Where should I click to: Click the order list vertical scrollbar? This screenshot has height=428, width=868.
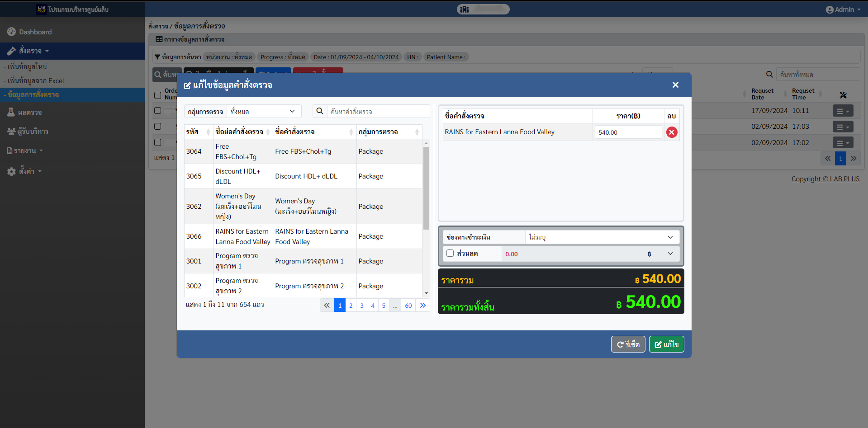click(x=426, y=190)
